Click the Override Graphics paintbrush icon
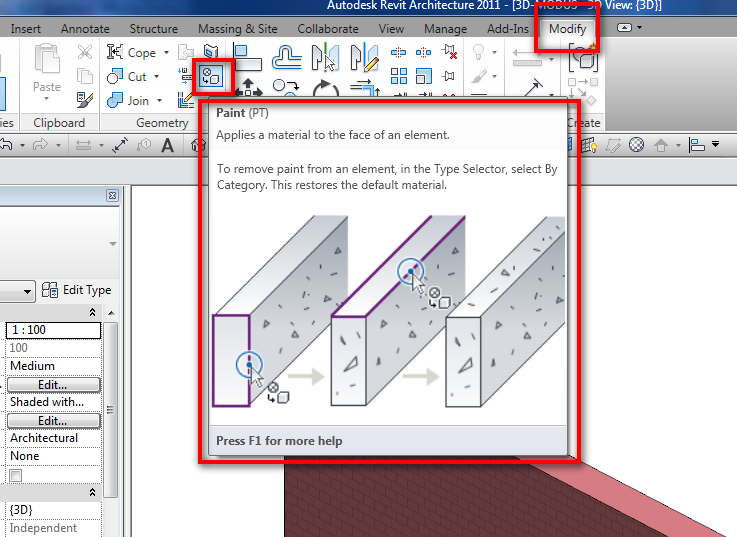This screenshot has width=737, height=537. [479, 76]
